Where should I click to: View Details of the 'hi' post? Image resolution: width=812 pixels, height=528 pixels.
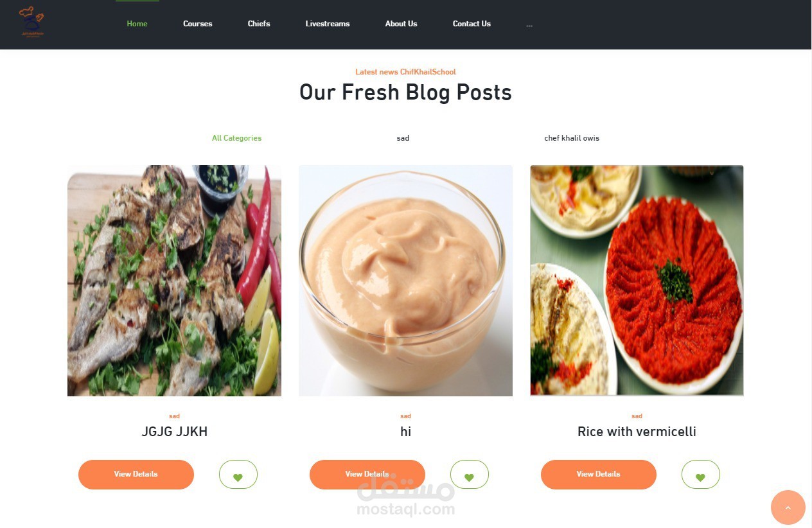[367, 475]
